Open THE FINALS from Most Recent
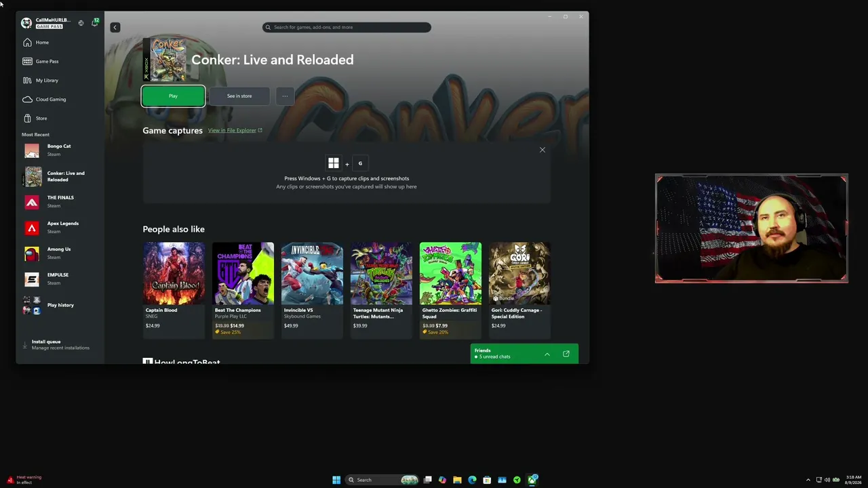Screen dimensions: 868x488 point(60,202)
